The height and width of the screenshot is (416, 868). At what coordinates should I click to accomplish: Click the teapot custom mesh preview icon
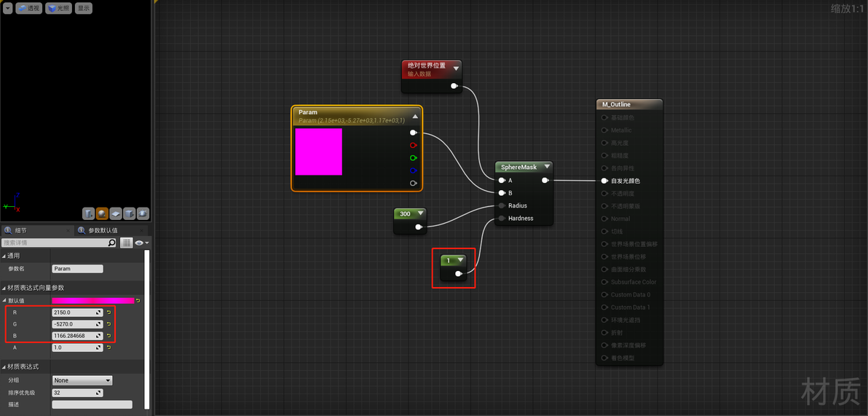click(x=143, y=213)
